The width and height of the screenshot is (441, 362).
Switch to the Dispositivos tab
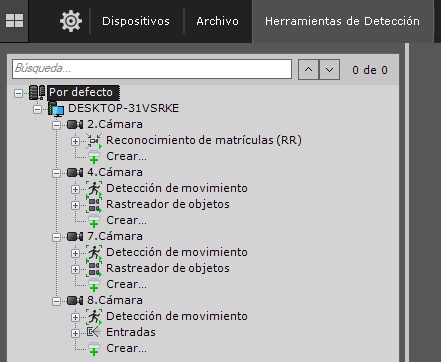pos(136,21)
